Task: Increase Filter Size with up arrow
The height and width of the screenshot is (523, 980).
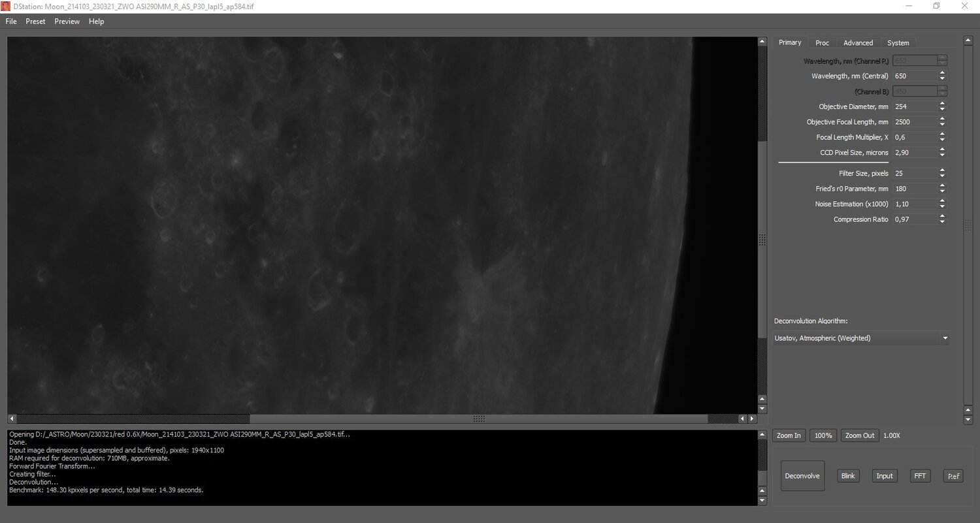Action: pyautogui.click(x=942, y=170)
